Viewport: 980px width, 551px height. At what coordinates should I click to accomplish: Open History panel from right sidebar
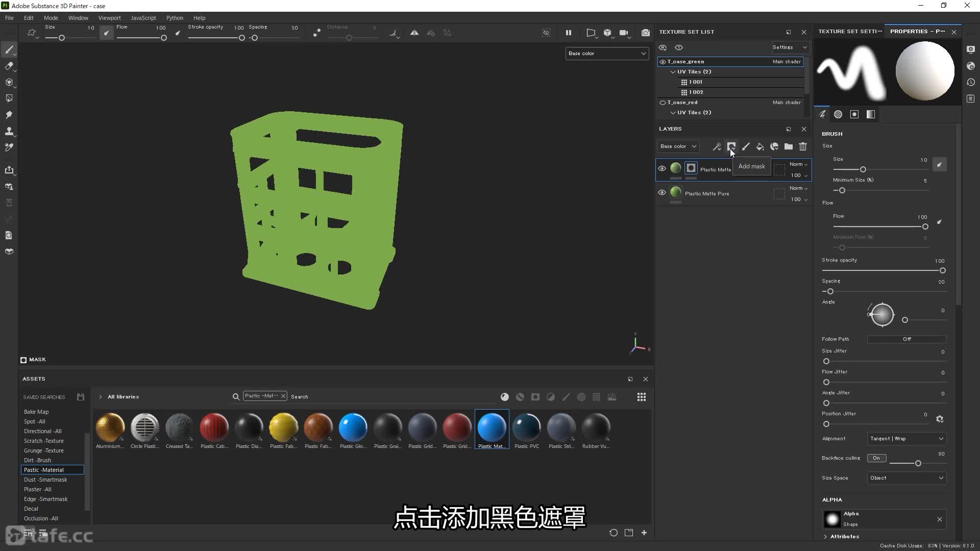pos(971,82)
